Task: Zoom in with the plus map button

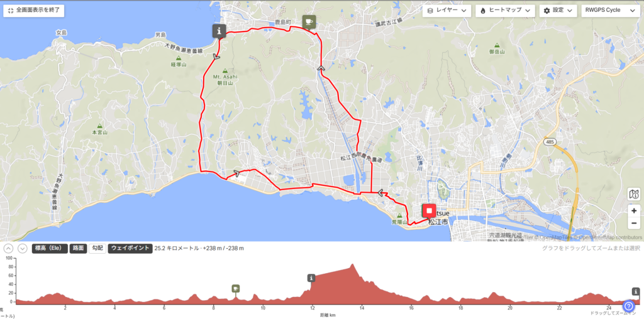Action: coord(634,211)
